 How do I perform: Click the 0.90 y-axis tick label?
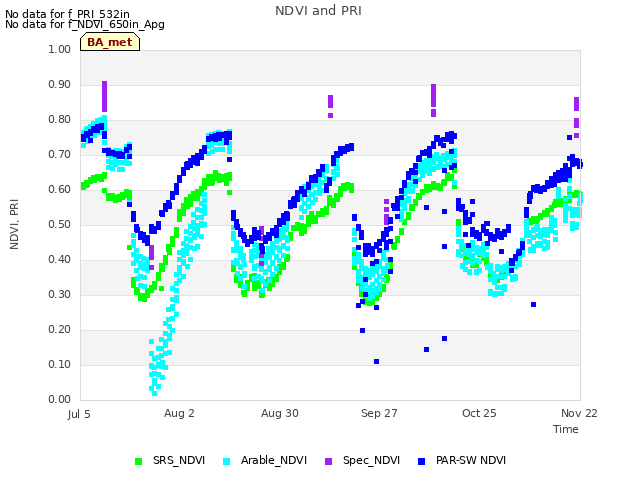pos(60,84)
